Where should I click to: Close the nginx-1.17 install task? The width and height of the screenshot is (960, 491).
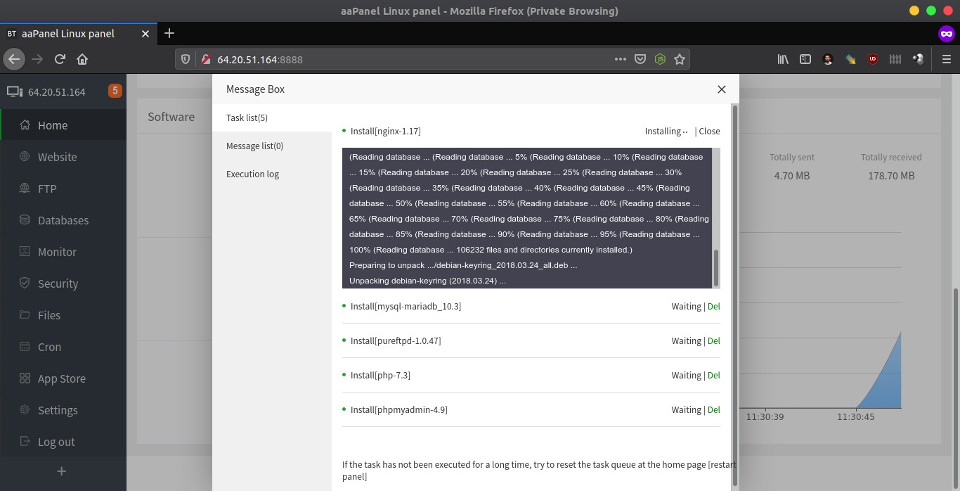pos(709,131)
